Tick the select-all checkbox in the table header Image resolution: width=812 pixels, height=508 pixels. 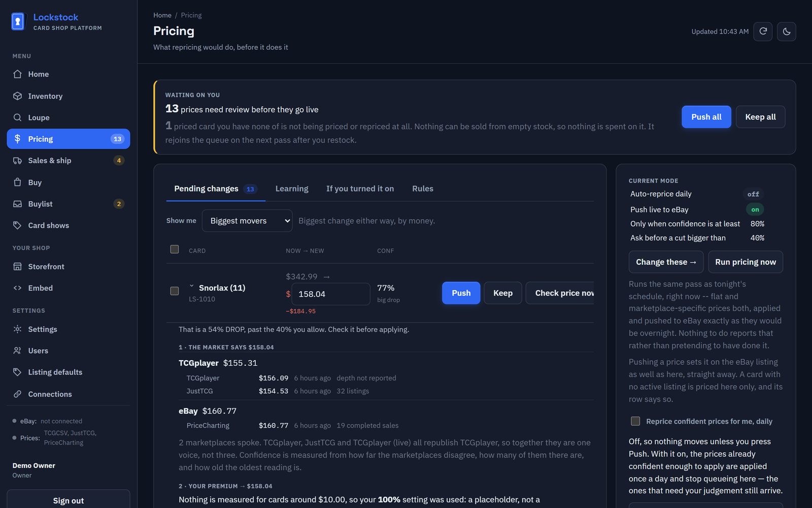(x=175, y=249)
